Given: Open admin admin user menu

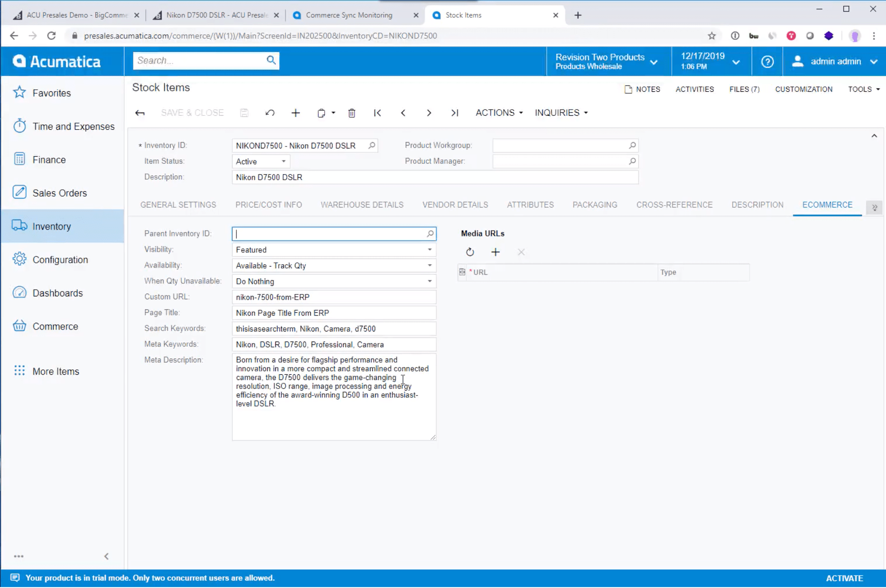Looking at the screenshot, I should [835, 61].
